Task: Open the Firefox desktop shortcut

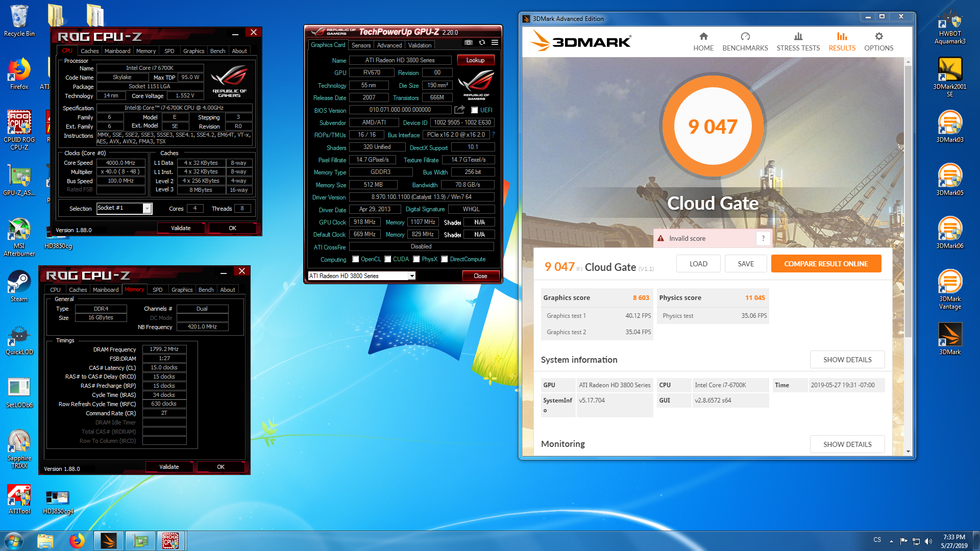Action: (19, 74)
